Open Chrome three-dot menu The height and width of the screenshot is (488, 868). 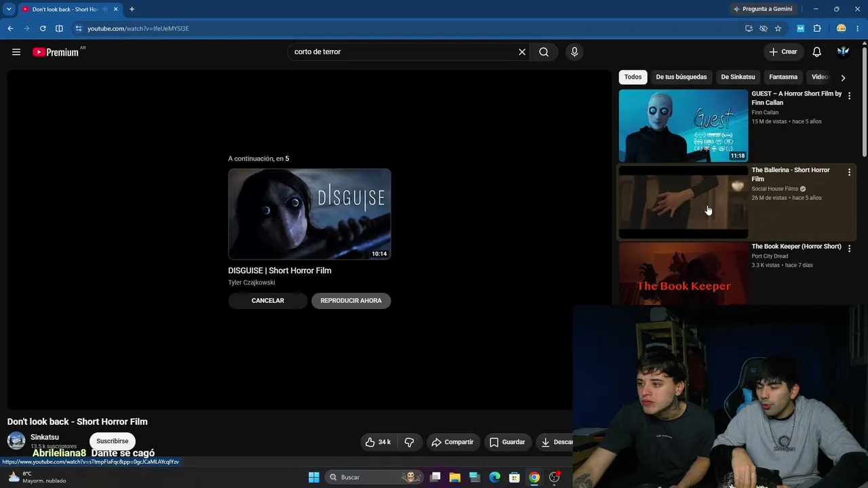[x=858, y=28]
